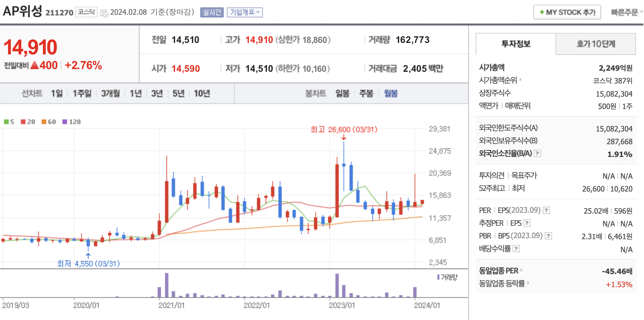Click the stock code 211270
This screenshot has width=644, height=320.
click(59, 13)
